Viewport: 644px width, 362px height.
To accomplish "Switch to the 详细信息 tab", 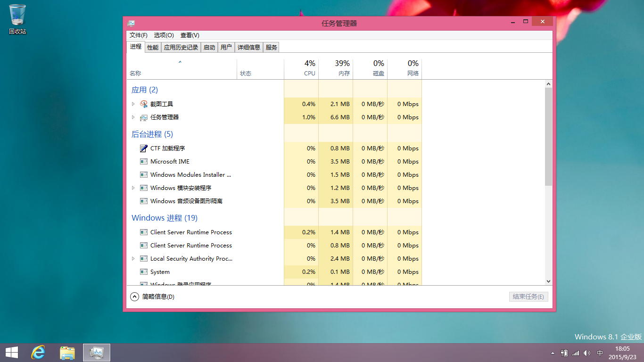I will point(249,47).
